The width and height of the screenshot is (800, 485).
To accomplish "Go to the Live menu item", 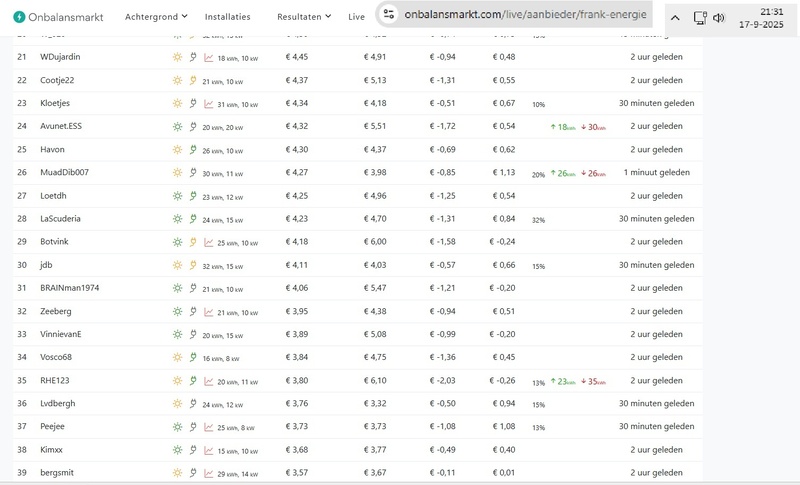I will (357, 17).
